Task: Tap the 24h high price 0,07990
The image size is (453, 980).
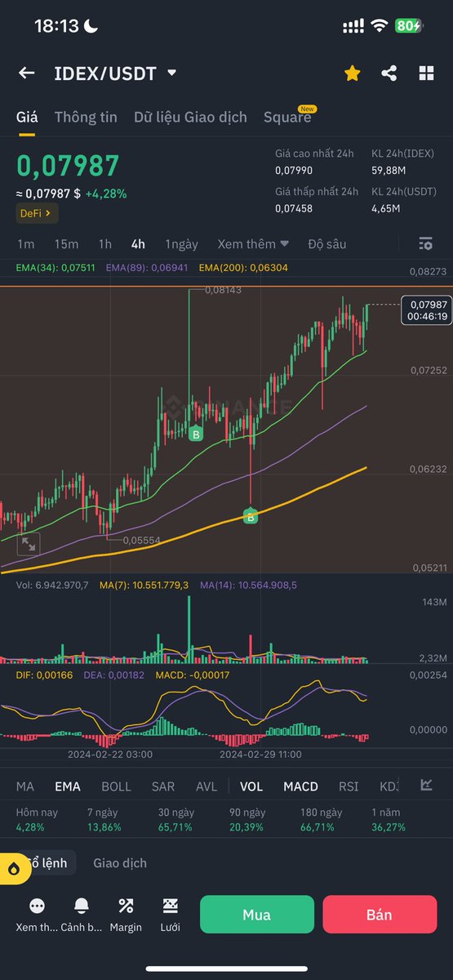Action: coord(295,171)
